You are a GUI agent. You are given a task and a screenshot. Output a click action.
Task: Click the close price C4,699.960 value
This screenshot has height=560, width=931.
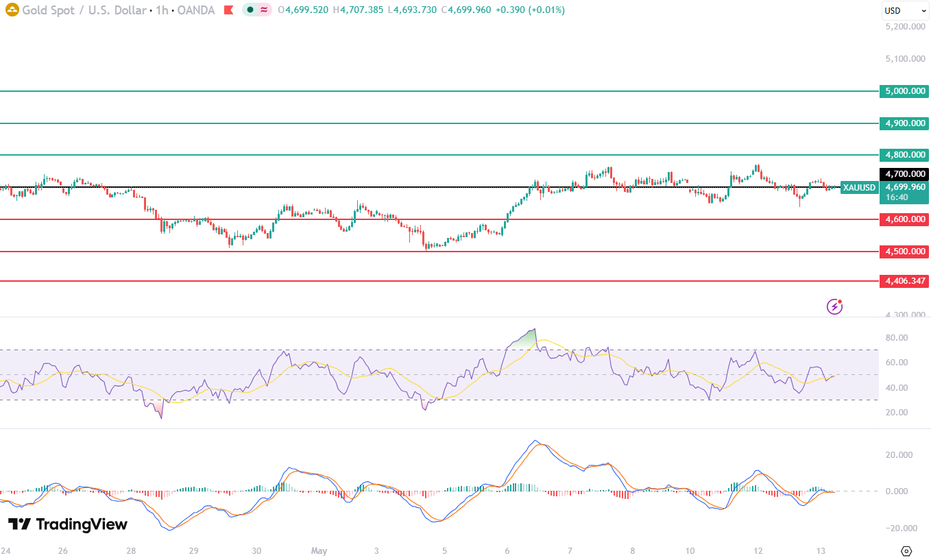(465, 10)
